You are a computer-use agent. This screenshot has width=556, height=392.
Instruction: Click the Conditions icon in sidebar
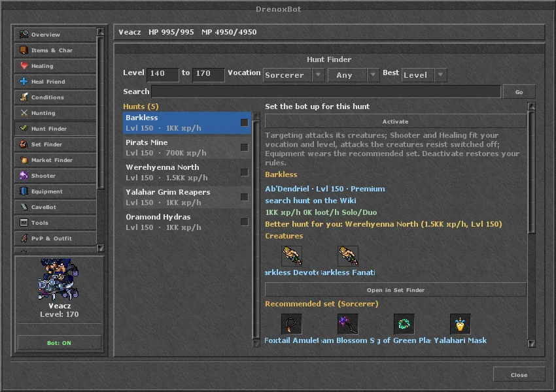coord(24,97)
